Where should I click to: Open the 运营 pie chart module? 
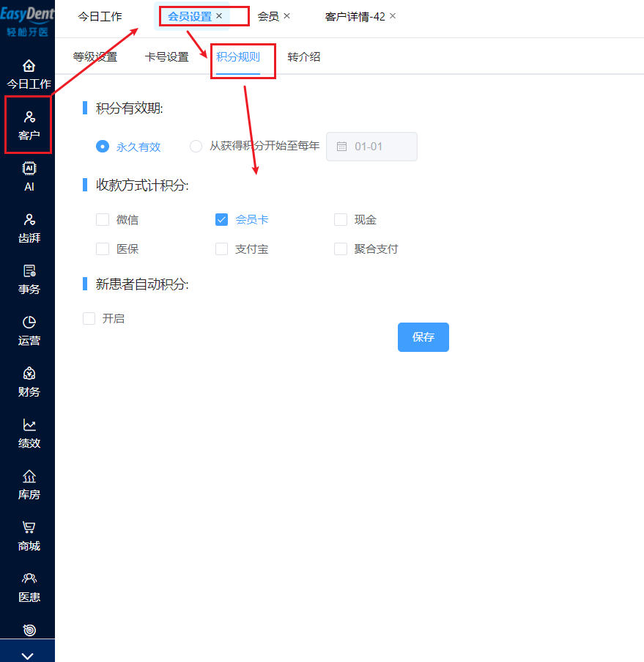pyautogui.click(x=29, y=331)
